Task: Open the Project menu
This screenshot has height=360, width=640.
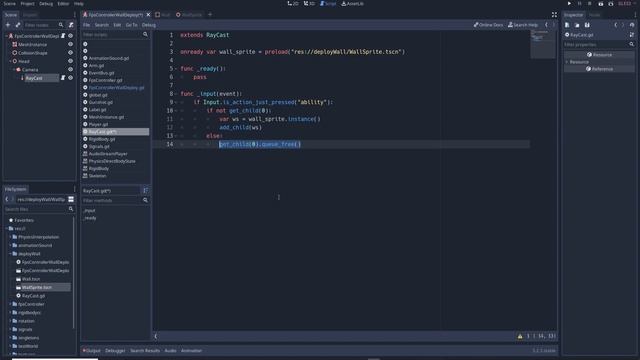Action: 27,4
